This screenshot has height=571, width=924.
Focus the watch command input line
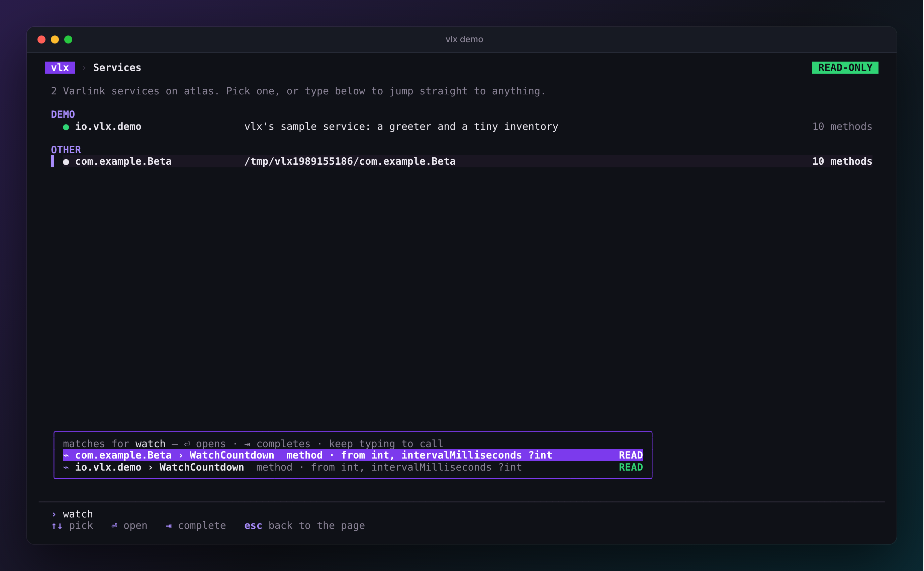coord(462,514)
